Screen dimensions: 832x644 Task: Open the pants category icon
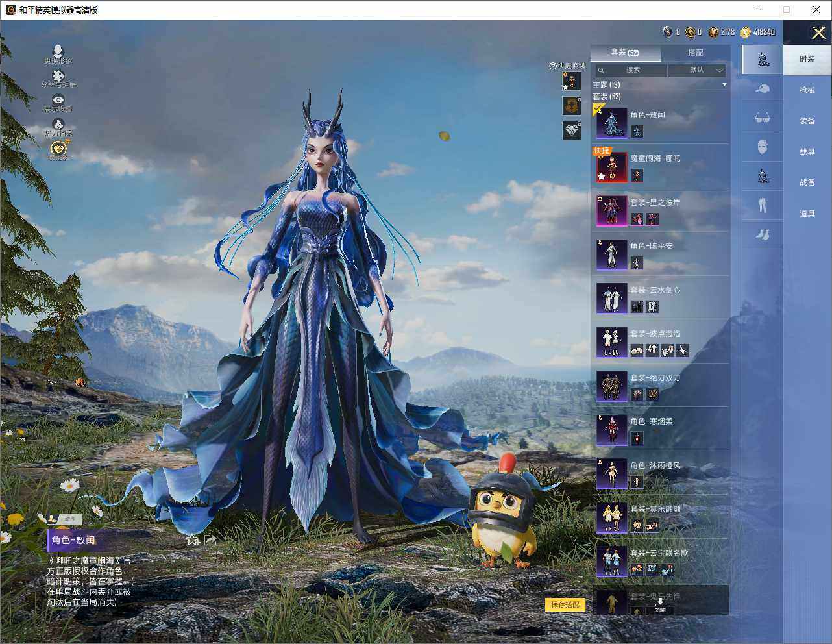pyautogui.click(x=763, y=204)
